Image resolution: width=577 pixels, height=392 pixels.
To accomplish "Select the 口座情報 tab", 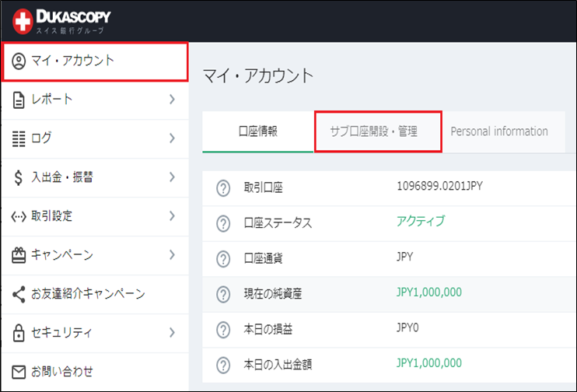I will pos(258,131).
